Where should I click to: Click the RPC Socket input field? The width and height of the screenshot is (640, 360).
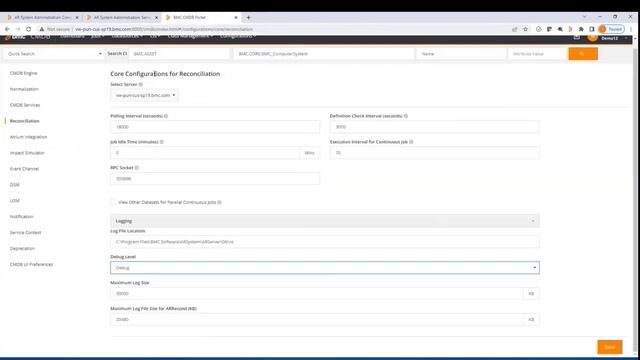(215, 179)
